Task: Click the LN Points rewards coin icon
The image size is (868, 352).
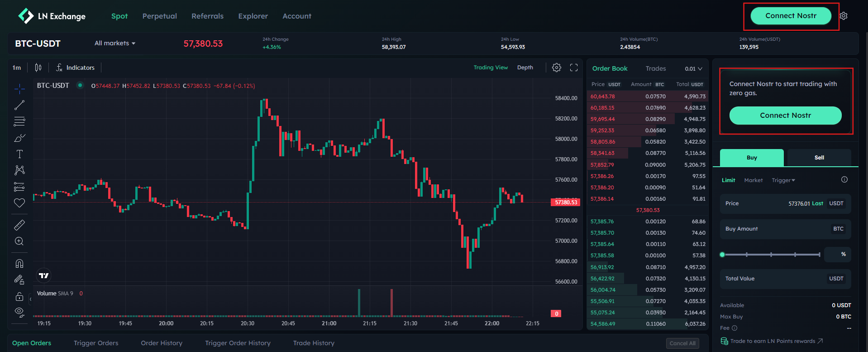Action: click(724, 341)
